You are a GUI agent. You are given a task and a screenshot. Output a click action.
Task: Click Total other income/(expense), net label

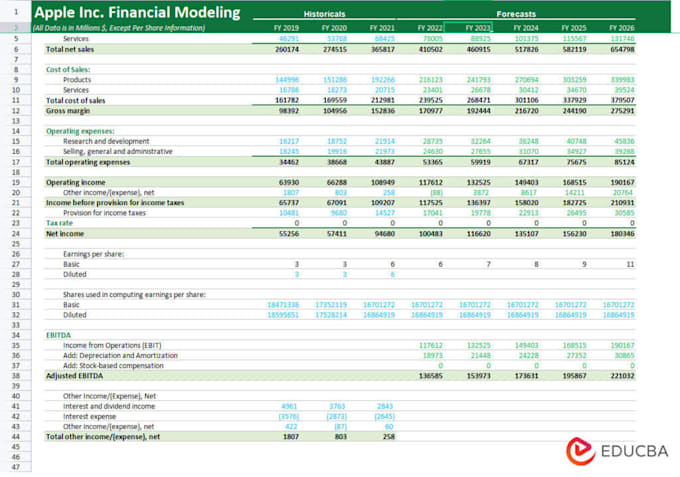coord(103,437)
